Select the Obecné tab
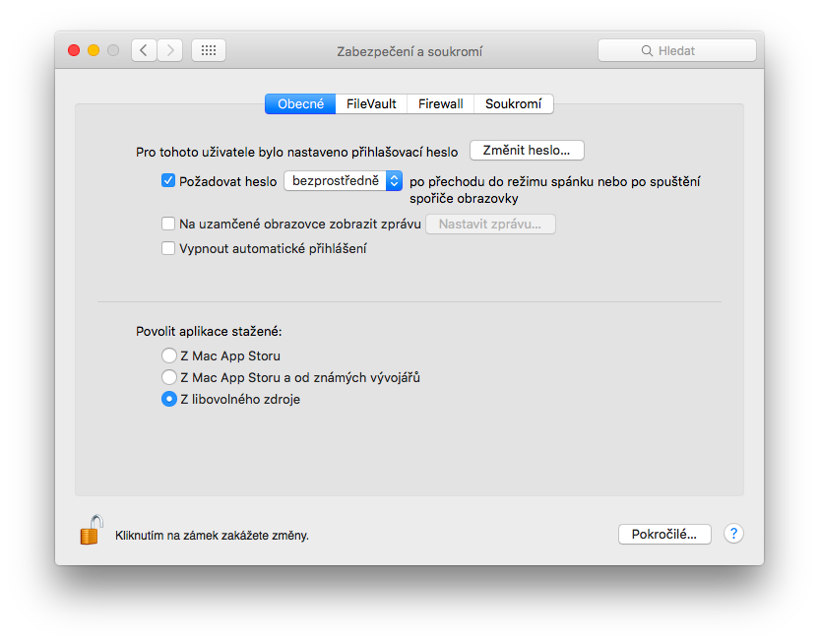The width and height of the screenshot is (819, 644). coord(300,102)
